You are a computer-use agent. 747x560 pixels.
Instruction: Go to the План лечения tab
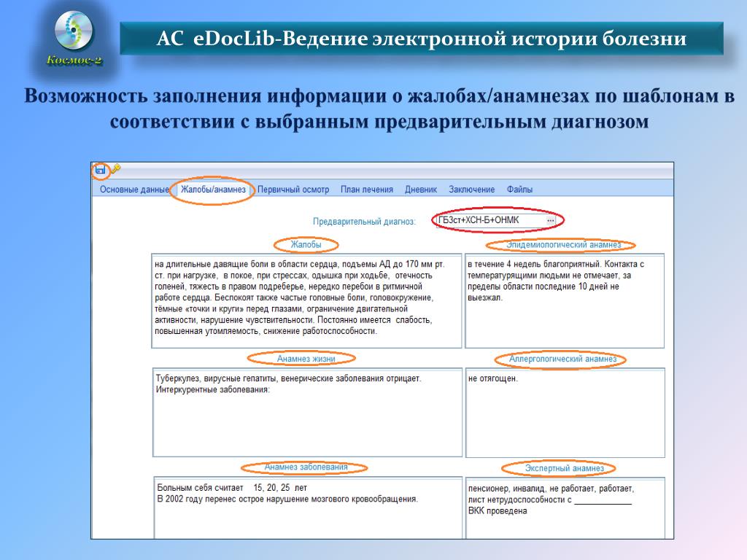(366, 189)
